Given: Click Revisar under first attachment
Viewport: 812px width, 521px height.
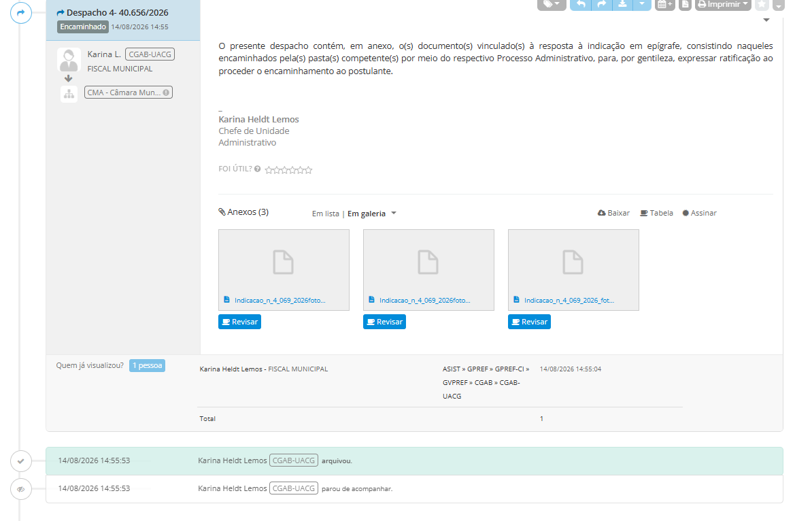Looking at the screenshot, I should [240, 322].
